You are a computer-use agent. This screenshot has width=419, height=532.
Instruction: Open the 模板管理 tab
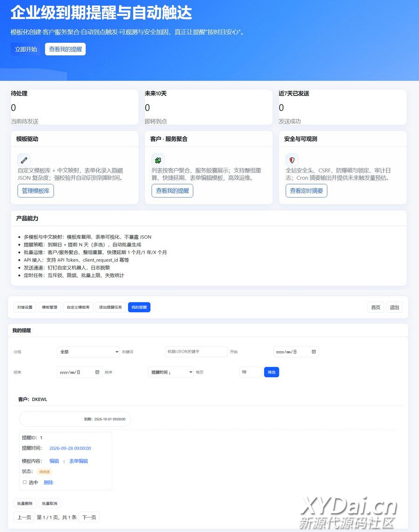(x=50, y=307)
